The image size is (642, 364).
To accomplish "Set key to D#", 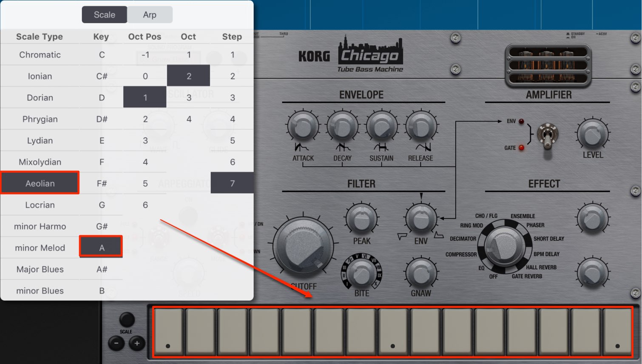I will point(102,119).
